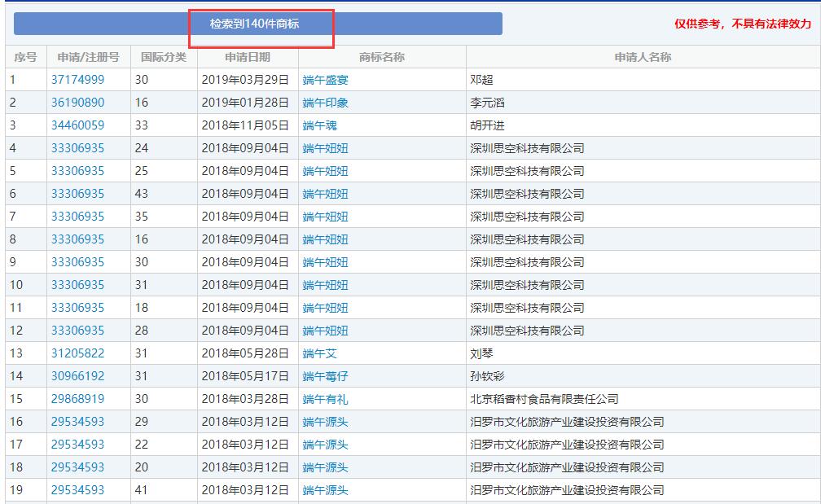Click the 商标名称 column header
This screenshot has width=825, height=504.
pyautogui.click(x=382, y=57)
